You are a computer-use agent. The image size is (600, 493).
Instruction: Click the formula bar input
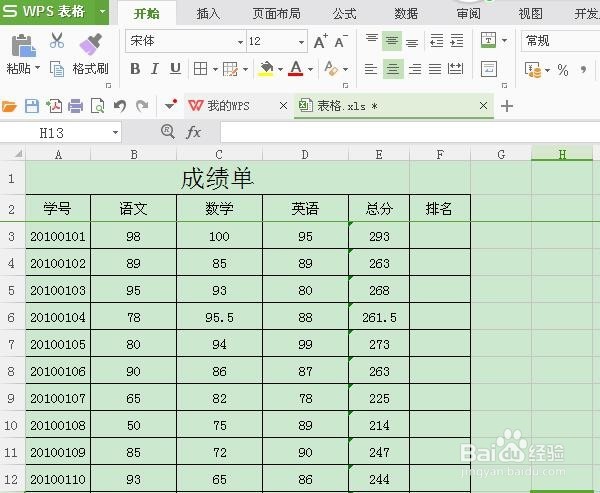click(409, 133)
